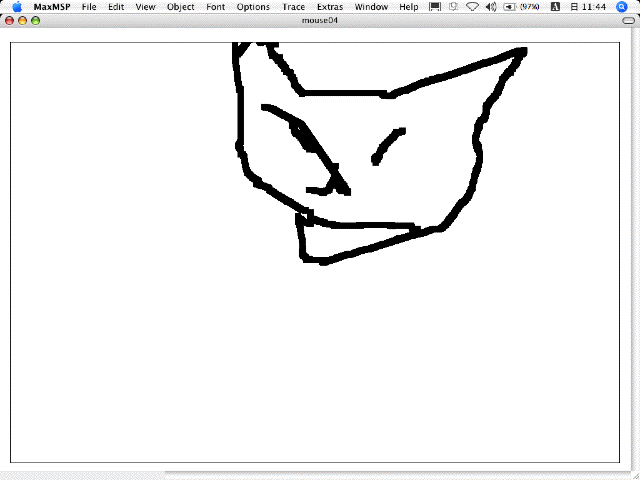Click the sync icon beside displays icon

click(x=453, y=7)
